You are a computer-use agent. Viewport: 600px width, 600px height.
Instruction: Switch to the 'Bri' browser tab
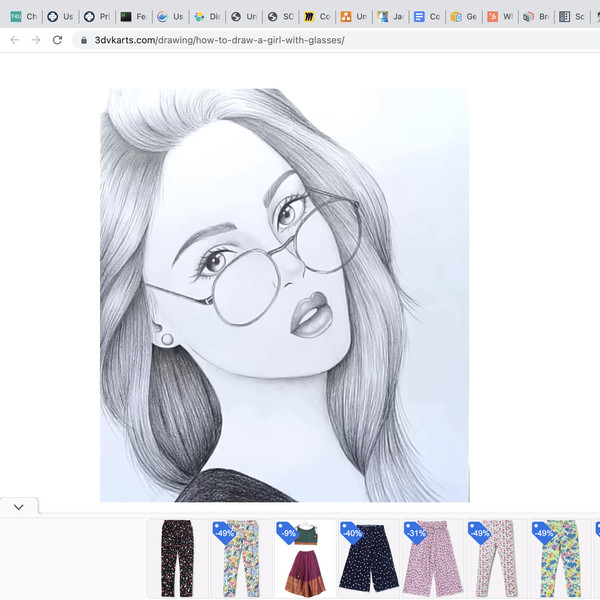tap(536, 17)
